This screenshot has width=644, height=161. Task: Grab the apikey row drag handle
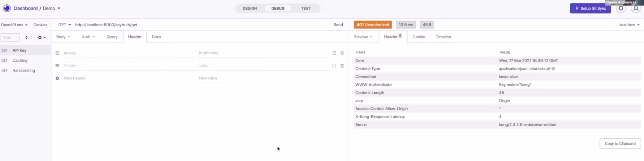tap(57, 53)
